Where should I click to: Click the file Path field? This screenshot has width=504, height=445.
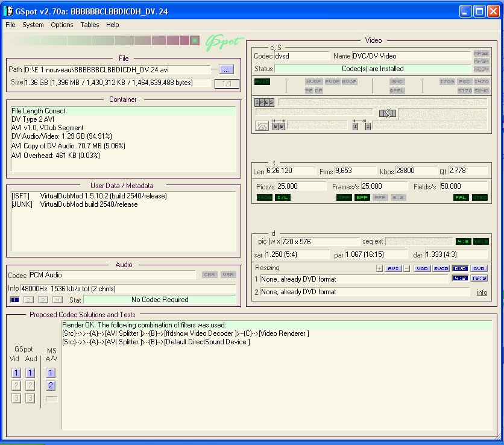pyautogui.click(x=118, y=70)
